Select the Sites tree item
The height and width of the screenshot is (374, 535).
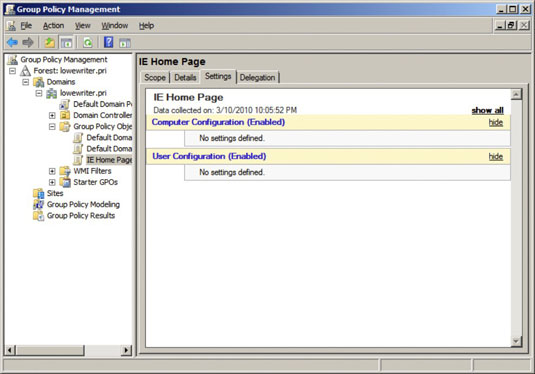[x=55, y=193]
